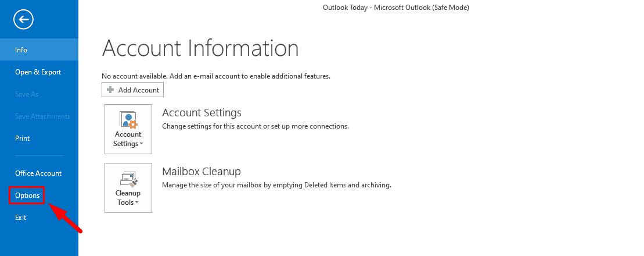Click the Account Settings section heading
Viewport: 644px width, 256px height.
202,113
